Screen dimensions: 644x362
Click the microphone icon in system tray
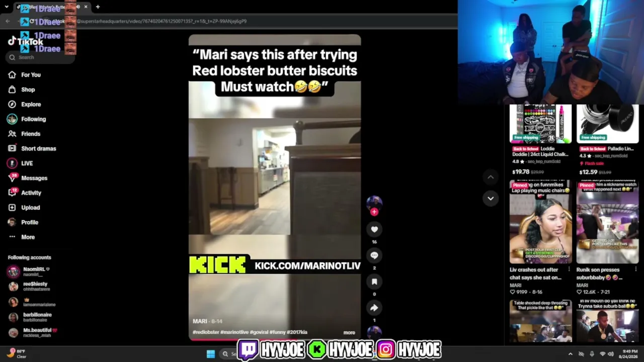pos(592,354)
